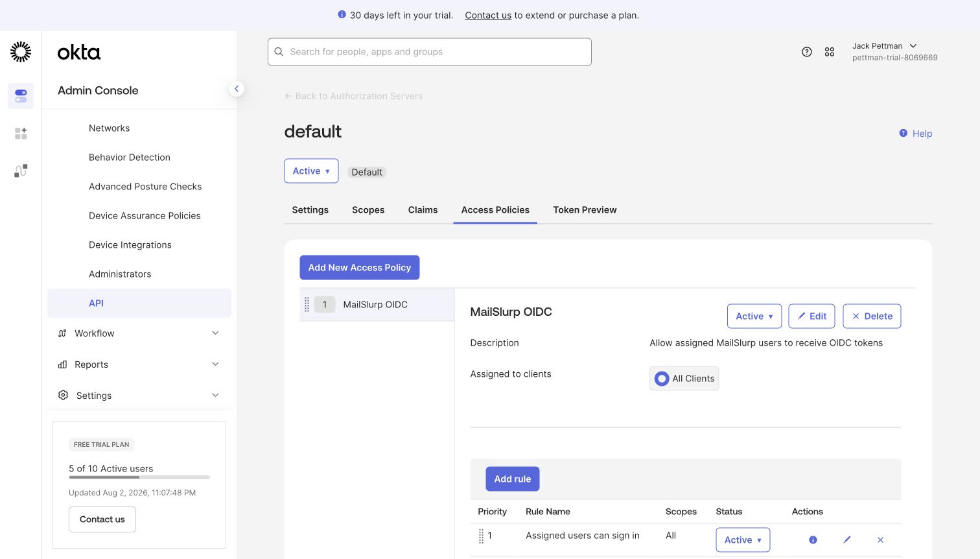980x559 pixels.
Task: Click the Add New Access Policy button
Action: (x=360, y=268)
